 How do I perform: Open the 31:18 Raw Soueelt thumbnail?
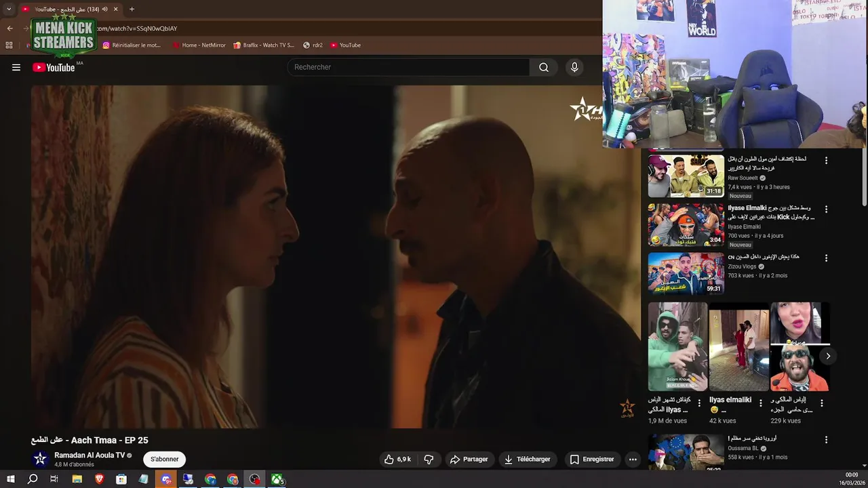point(686,176)
